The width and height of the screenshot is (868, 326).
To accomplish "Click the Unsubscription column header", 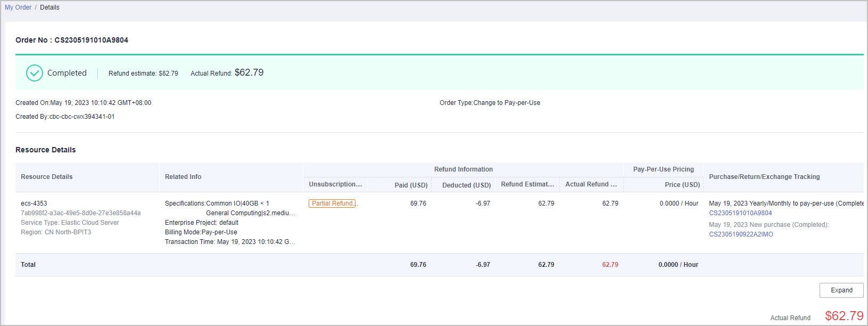I will coord(335,184).
